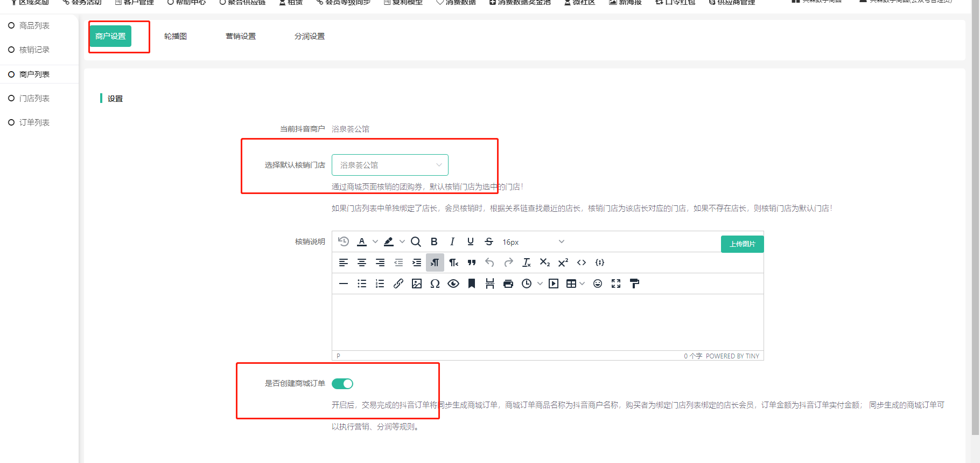Click the 上传图片 button
Image resolution: width=980 pixels, height=463 pixels.
click(742, 244)
